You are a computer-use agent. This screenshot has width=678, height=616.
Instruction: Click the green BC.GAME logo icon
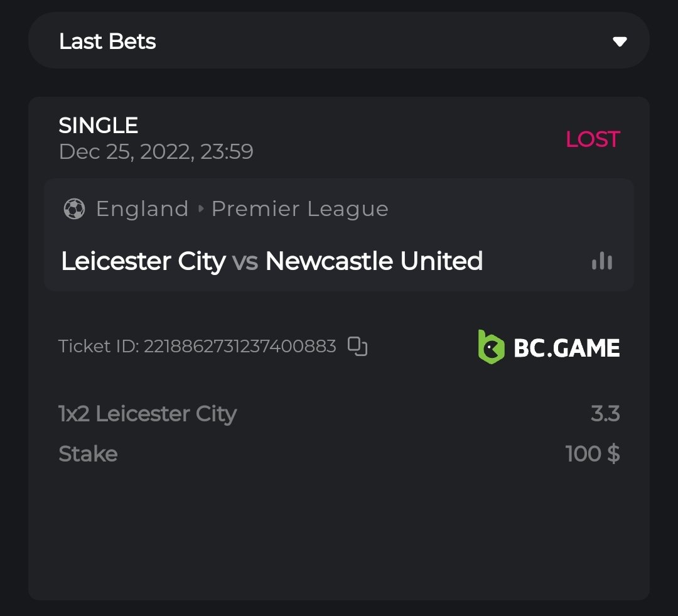(491, 347)
